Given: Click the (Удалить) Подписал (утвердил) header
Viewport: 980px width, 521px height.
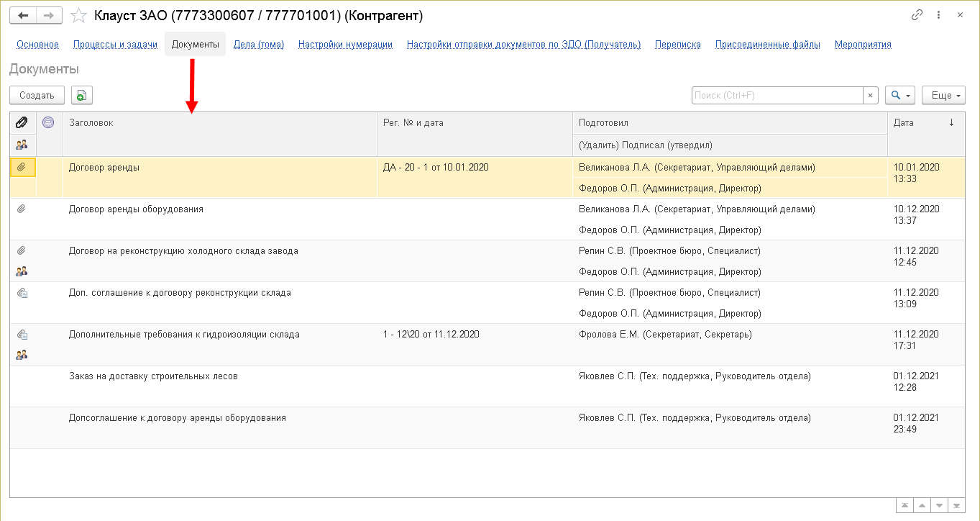Looking at the screenshot, I should pos(730,145).
